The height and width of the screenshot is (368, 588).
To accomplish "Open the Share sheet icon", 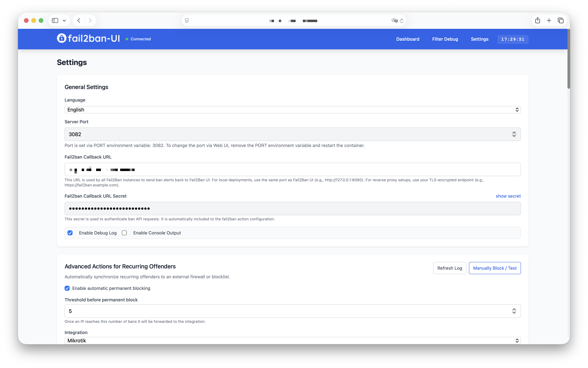I will (x=538, y=20).
